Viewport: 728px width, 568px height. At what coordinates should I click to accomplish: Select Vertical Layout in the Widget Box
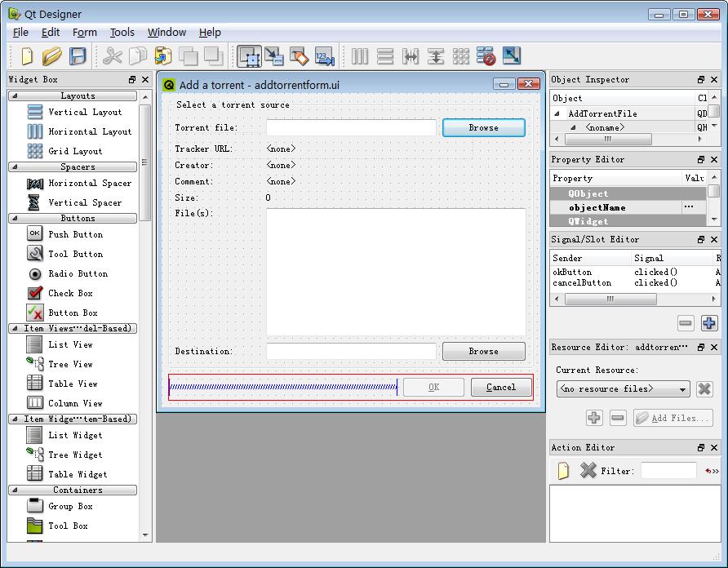[74, 112]
